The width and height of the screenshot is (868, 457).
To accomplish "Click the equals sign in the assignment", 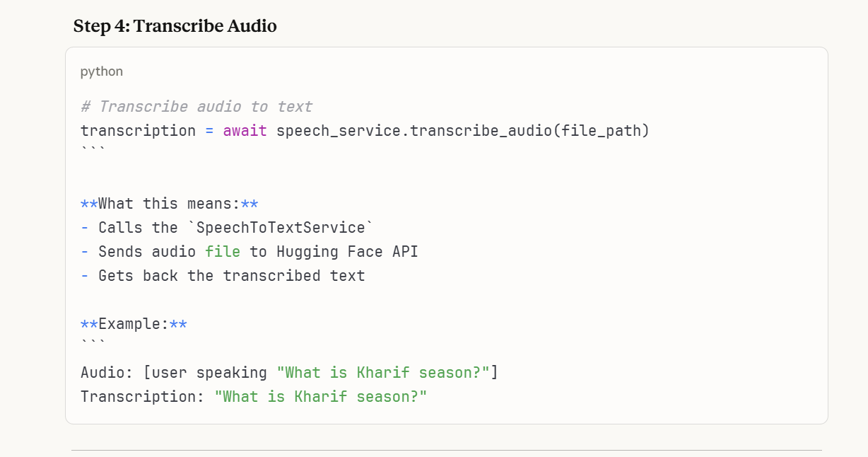I will [x=210, y=131].
